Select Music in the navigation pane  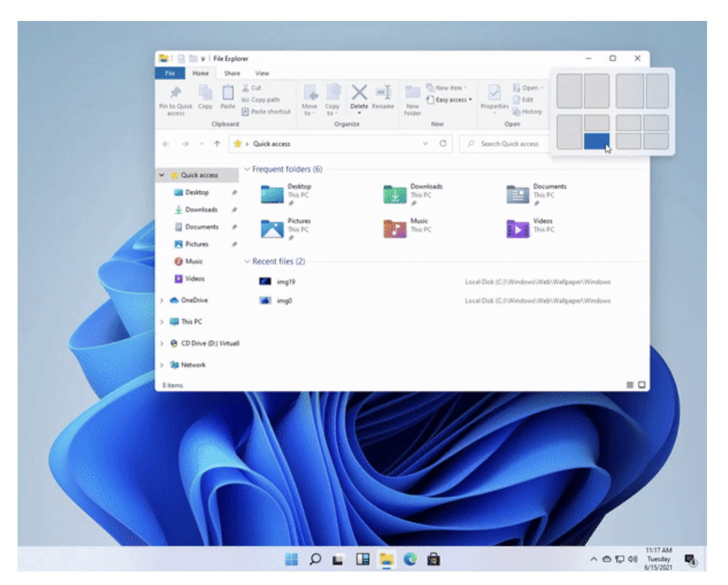pyautogui.click(x=193, y=261)
